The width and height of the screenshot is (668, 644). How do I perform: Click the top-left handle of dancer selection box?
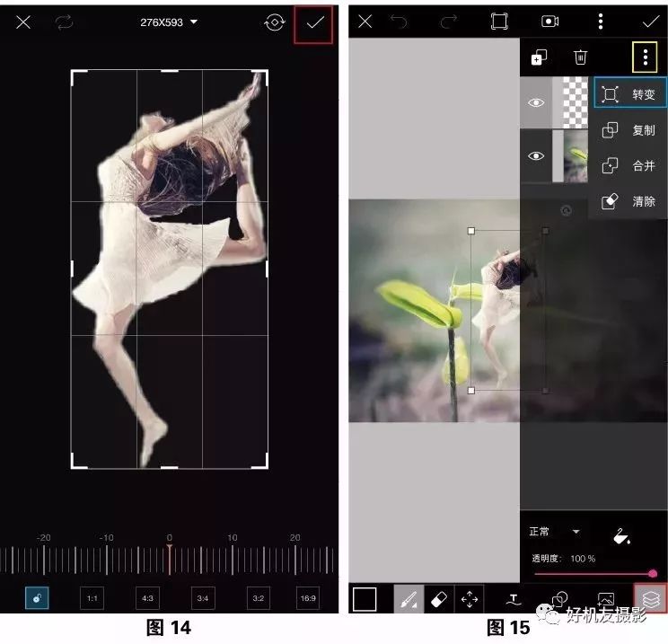(470, 231)
